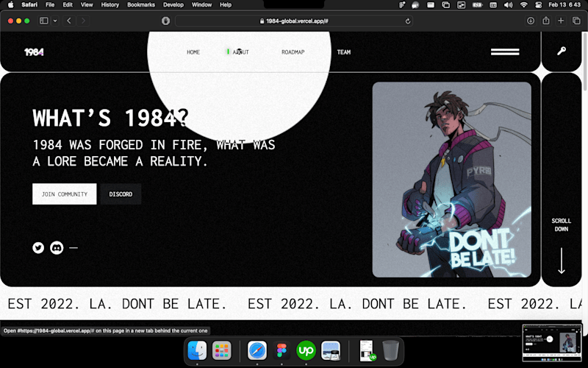Go to the HOME nav link
The width and height of the screenshot is (588, 368).
pyautogui.click(x=193, y=52)
